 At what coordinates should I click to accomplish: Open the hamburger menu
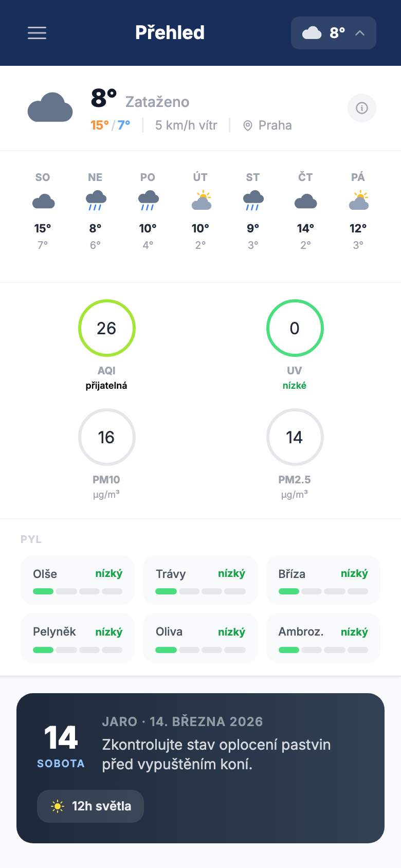(x=37, y=33)
